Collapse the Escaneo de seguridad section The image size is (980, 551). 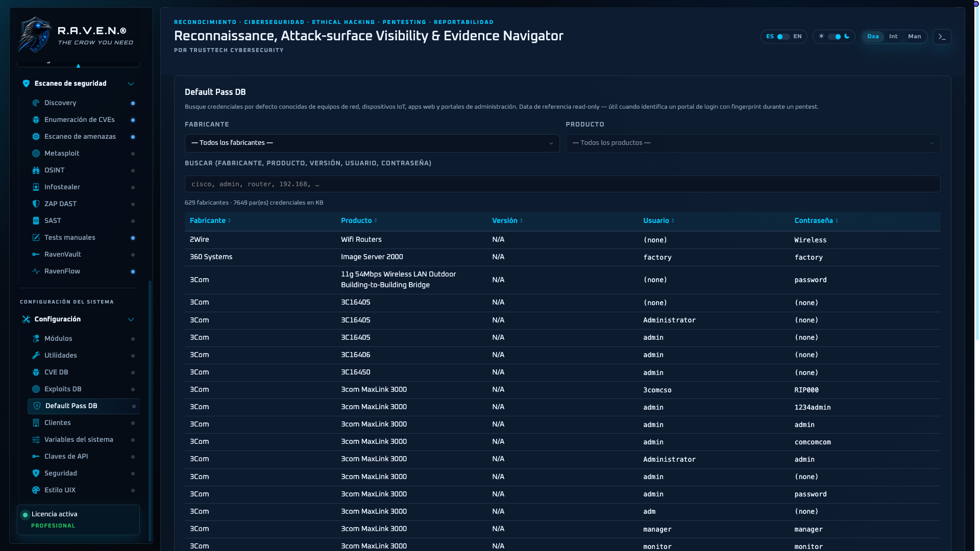(131, 84)
